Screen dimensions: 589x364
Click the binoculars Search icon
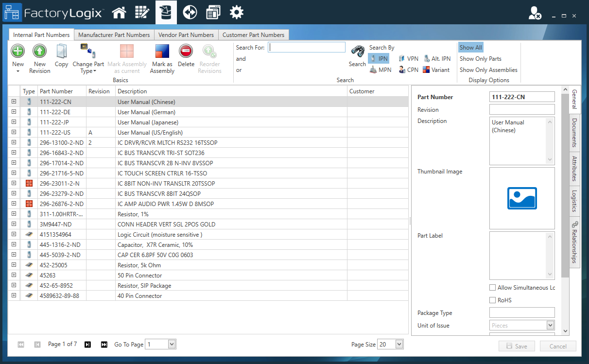coord(358,52)
